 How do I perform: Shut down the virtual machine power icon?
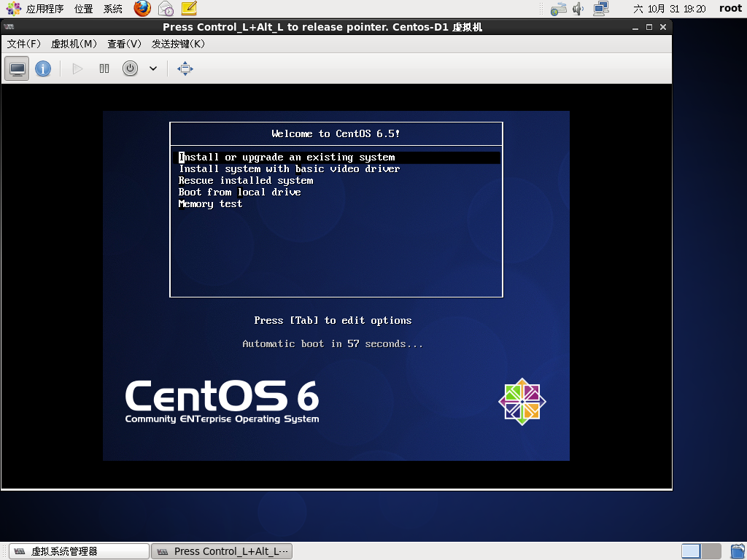coord(130,69)
